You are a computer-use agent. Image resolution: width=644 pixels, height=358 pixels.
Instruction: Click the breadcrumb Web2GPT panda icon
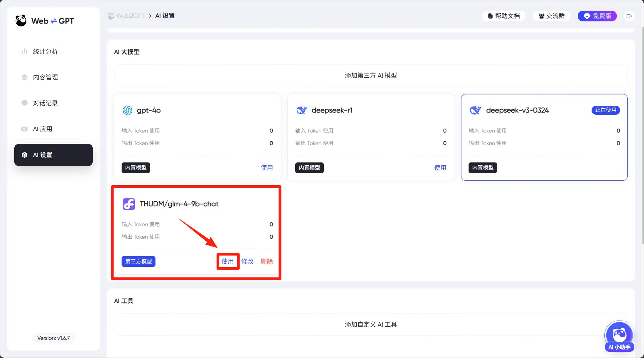tap(111, 16)
